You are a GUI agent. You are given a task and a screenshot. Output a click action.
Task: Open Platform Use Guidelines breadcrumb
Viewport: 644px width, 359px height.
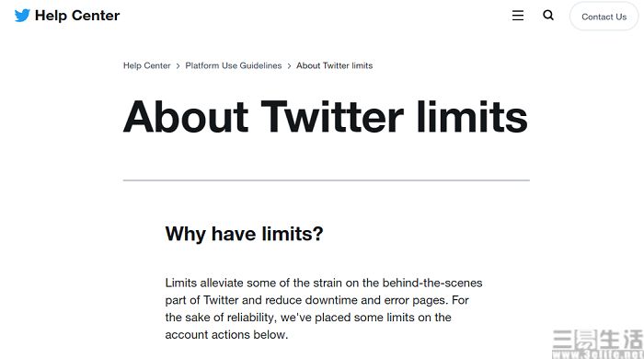coord(234,65)
